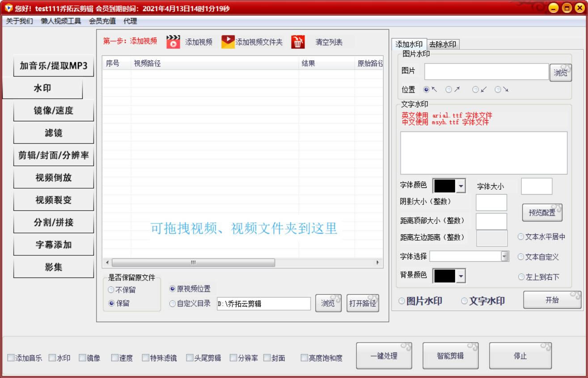Select the 保留 radio option
Viewport: 588px width, 378px height.
[x=111, y=303]
